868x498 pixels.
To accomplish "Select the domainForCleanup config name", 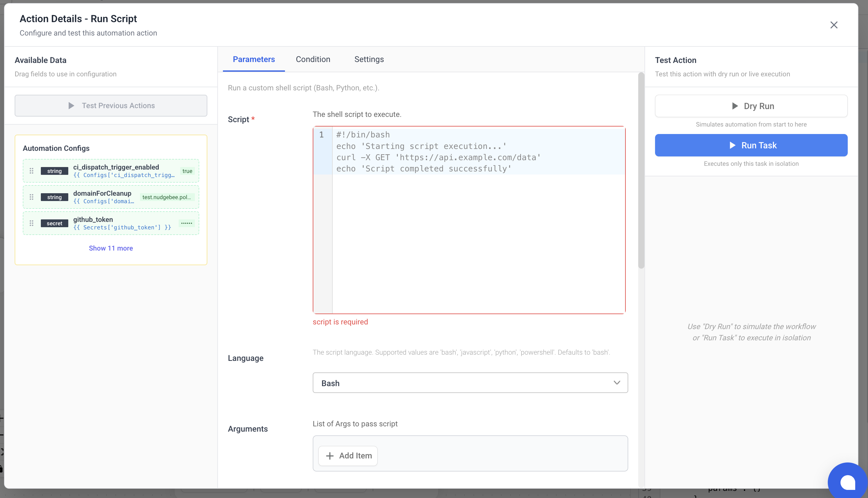I will click(x=102, y=193).
